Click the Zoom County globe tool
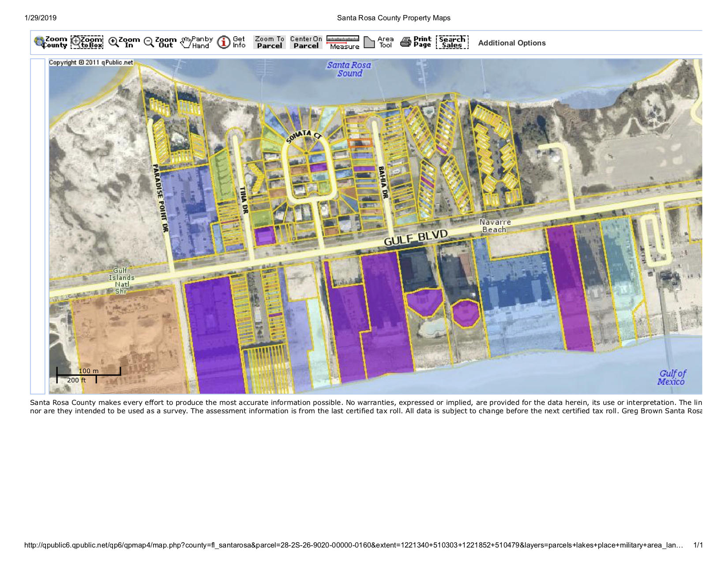This screenshot has width=728, height=563. (50, 42)
